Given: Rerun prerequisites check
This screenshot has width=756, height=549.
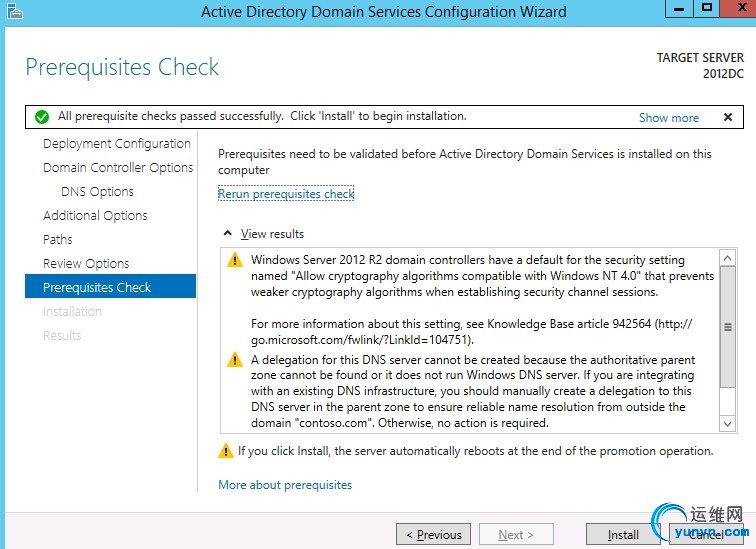Looking at the screenshot, I should [x=286, y=194].
